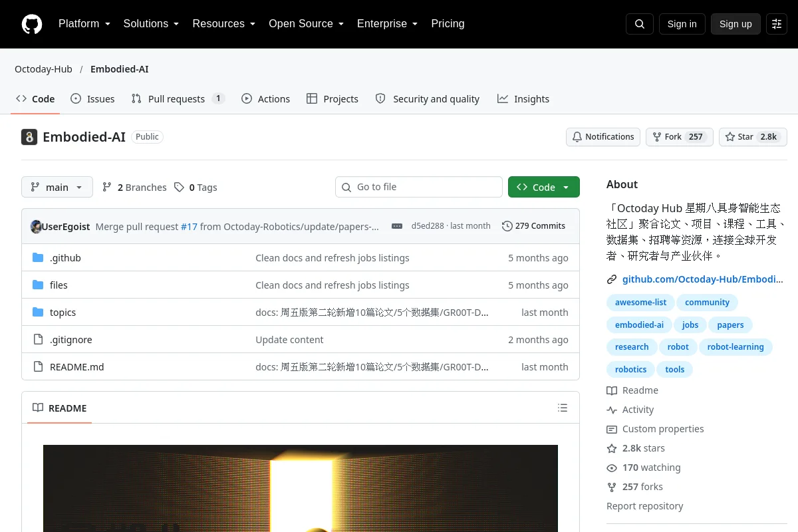
Task: View 257 forks link
Action: pos(635,487)
